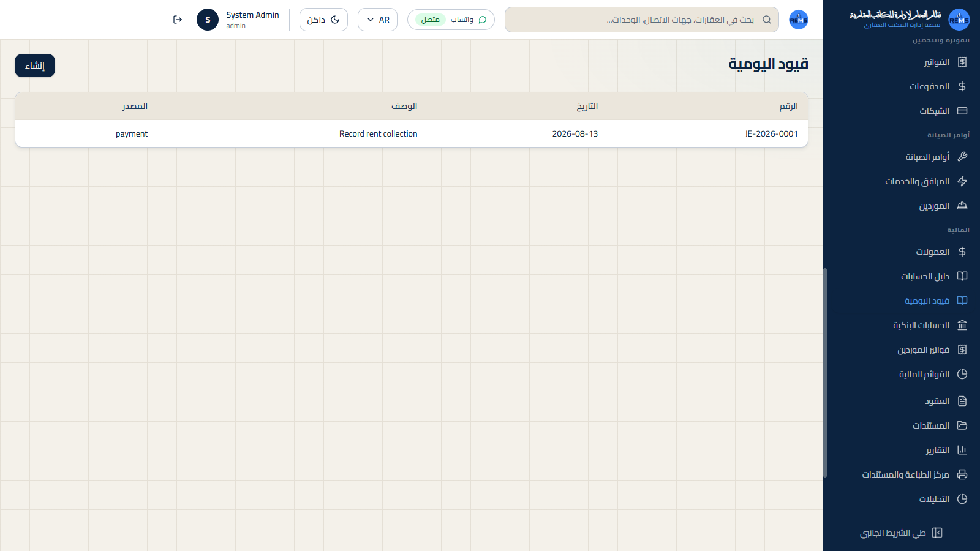Click the logout arrow icon
Image resolution: width=980 pixels, height=551 pixels.
point(178,20)
